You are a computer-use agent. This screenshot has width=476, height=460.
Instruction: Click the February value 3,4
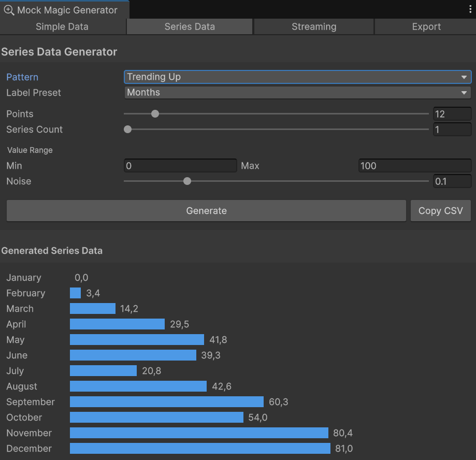(x=93, y=293)
